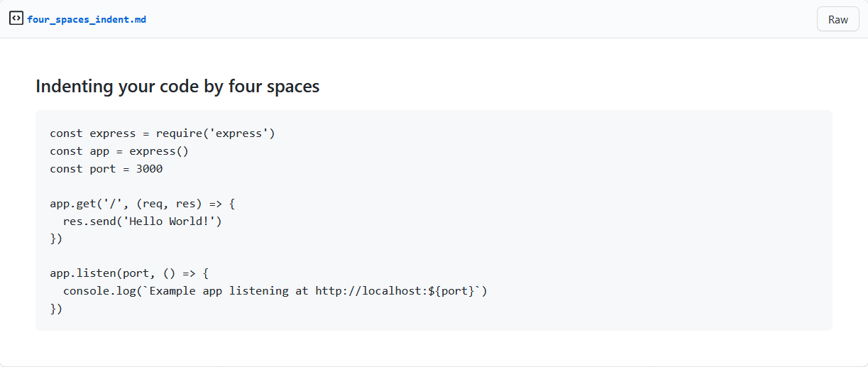The height and width of the screenshot is (367, 868).
Task: Click the "app.listen(port, () => {" line
Action: [x=129, y=273]
